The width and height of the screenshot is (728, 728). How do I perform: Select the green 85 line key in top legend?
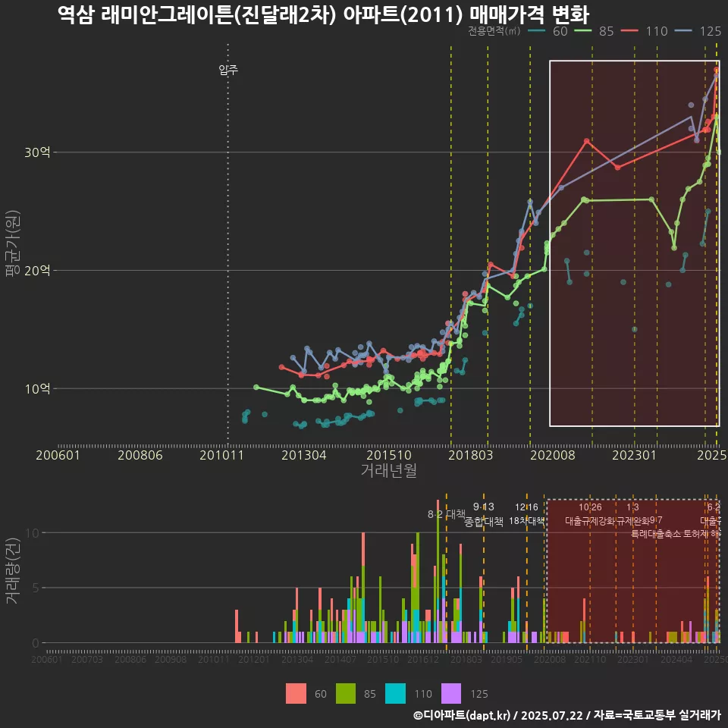tap(583, 31)
